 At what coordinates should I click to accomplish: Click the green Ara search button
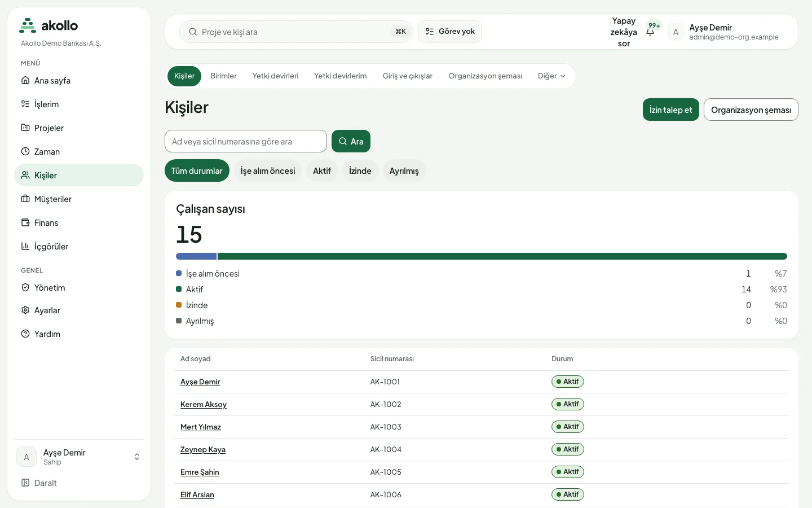coord(351,141)
